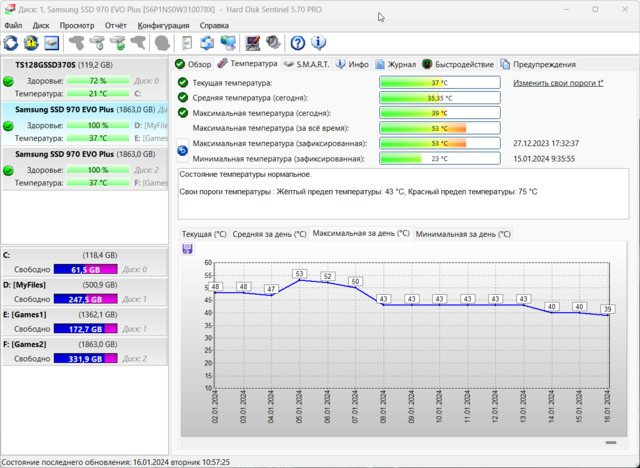Save the temperature graph with floppy icon
Screen dimensions: 640x468
187,249
